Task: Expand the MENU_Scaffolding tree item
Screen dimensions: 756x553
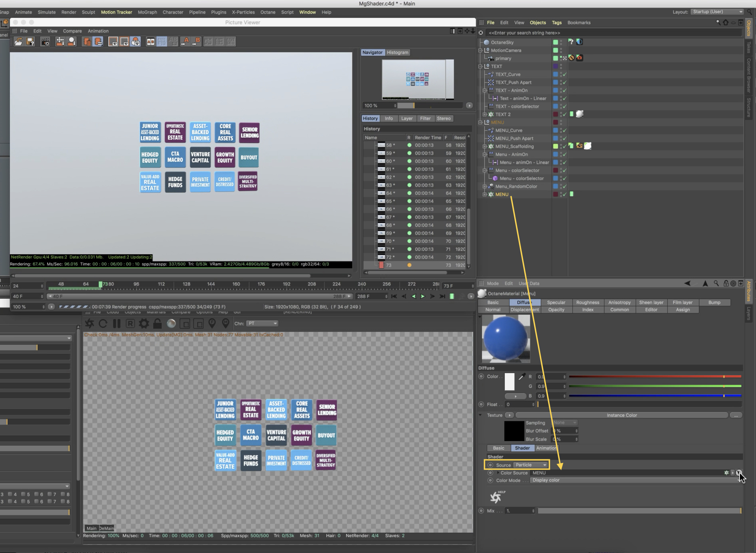Action: click(x=484, y=147)
